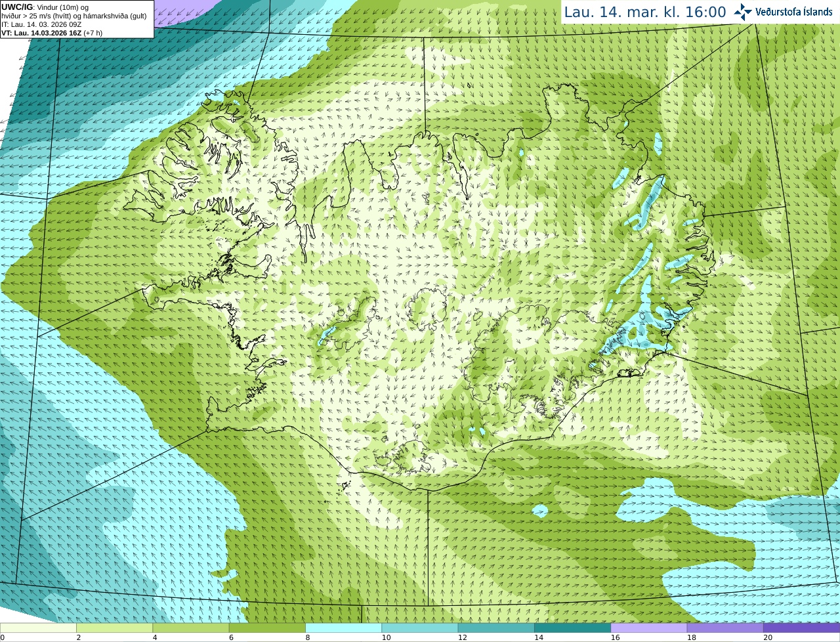Select the 8–10 m/s light cyan legend swatch
The width and height of the screenshot is (840, 642).
[344, 628]
